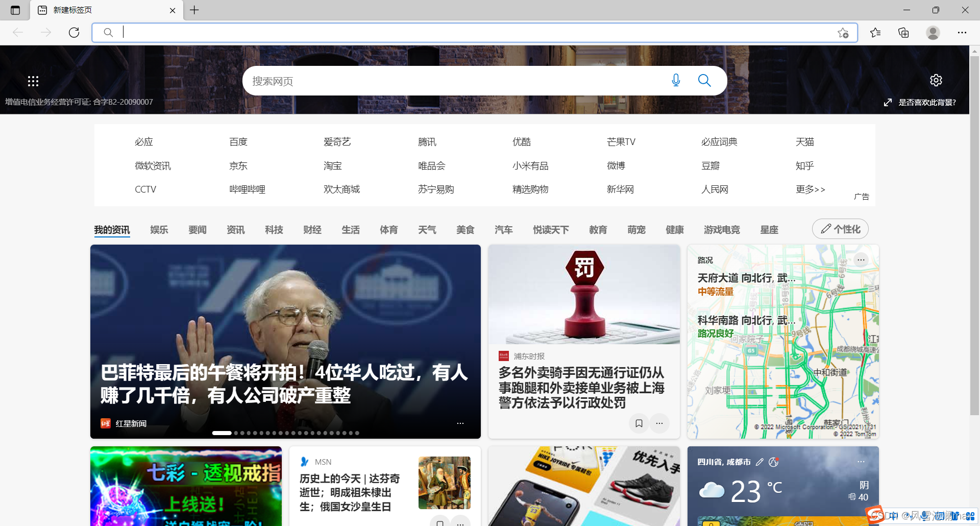This screenshot has height=526, width=980.
Task: Open the 爱奇艺 quick link
Action: click(x=337, y=142)
